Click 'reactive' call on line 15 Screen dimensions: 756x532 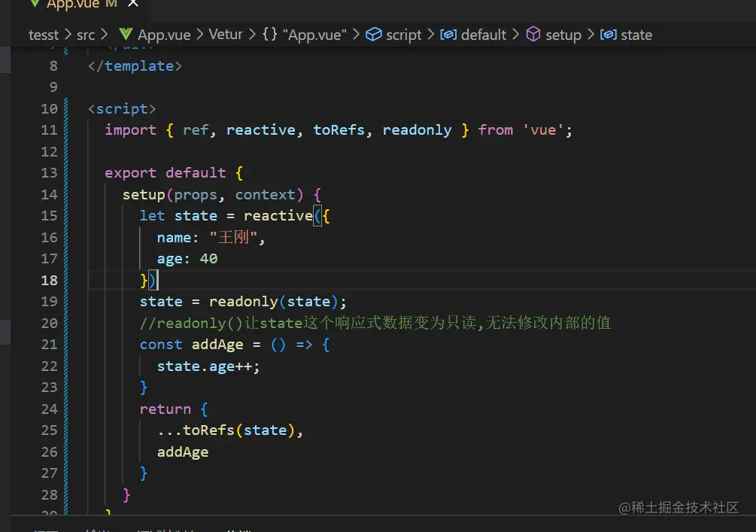point(278,216)
